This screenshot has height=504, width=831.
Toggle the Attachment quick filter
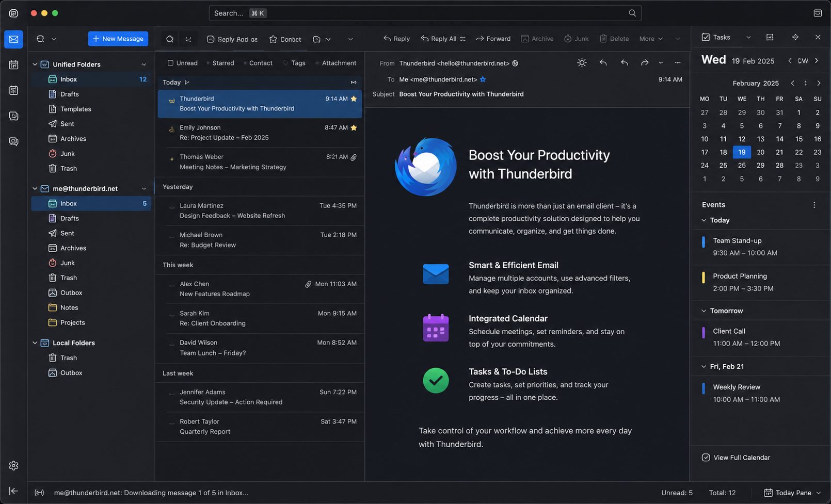click(x=335, y=63)
